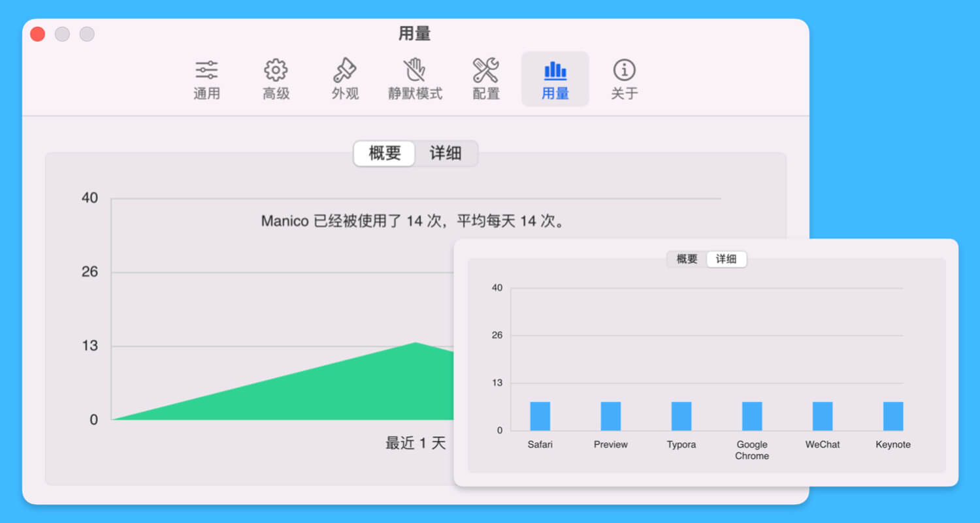Click the Manico usage summary text
980x523 pixels.
(x=414, y=221)
